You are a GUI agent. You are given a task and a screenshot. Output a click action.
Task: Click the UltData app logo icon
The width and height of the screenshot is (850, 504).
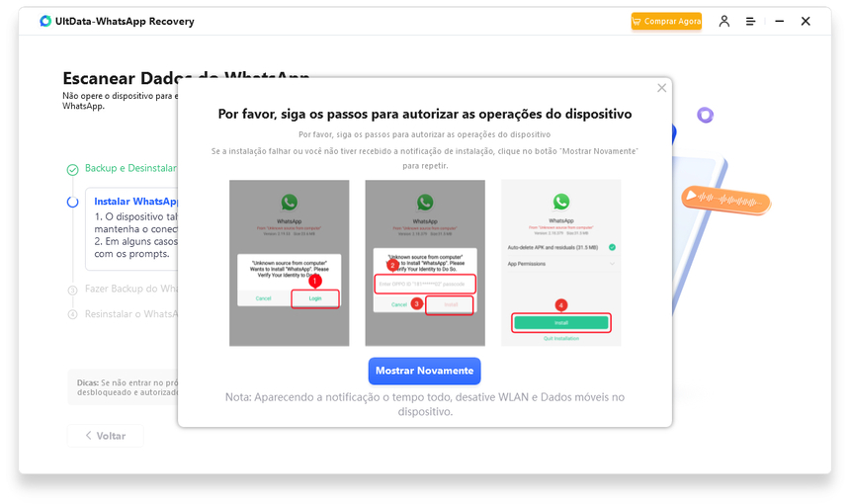tap(45, 21)
